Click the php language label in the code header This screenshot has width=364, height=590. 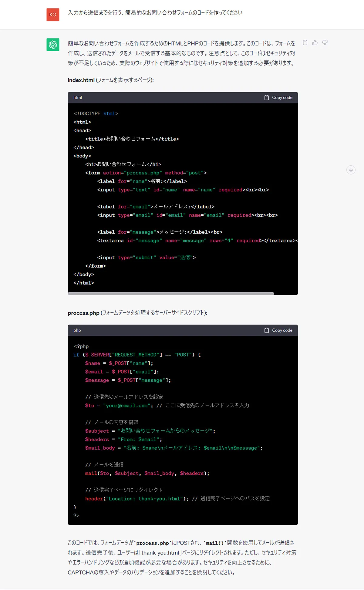pos(77,330)
